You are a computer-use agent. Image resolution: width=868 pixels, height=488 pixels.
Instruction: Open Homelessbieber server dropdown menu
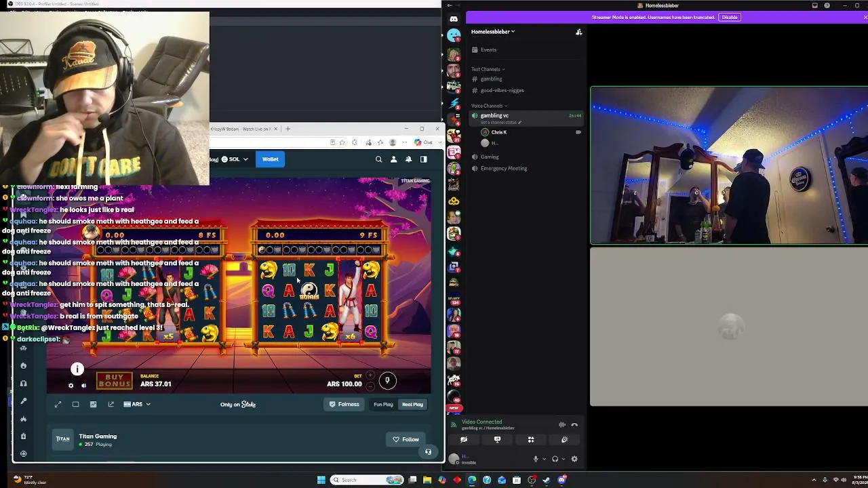(x=493, y=32)
